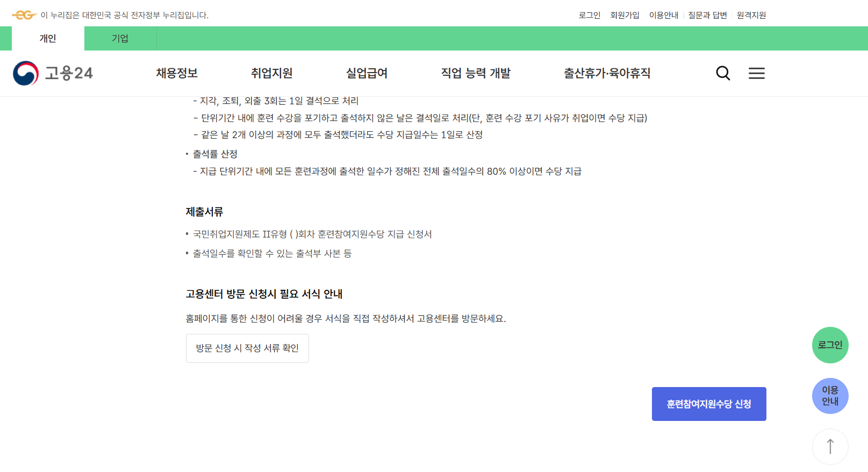Click the 출석부 사본 등 bullet line
Image resolution: width=868 pixels, height=472 pixels.
tap(272, 254)
